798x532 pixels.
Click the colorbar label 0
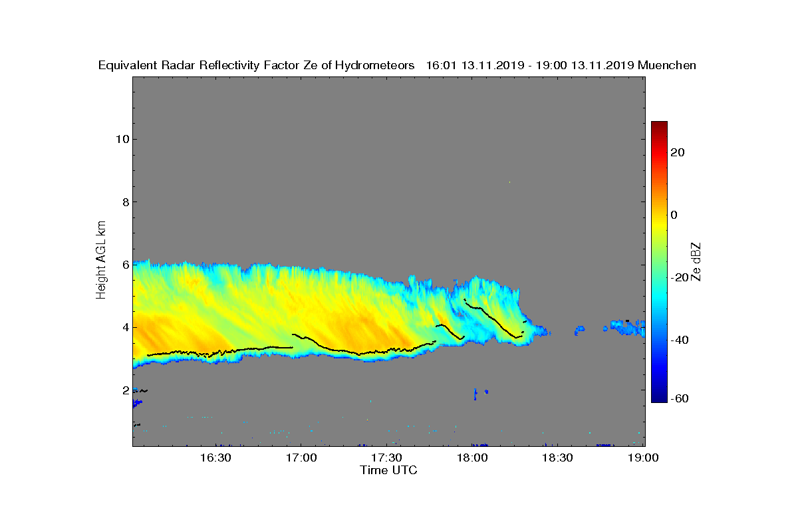675,215
